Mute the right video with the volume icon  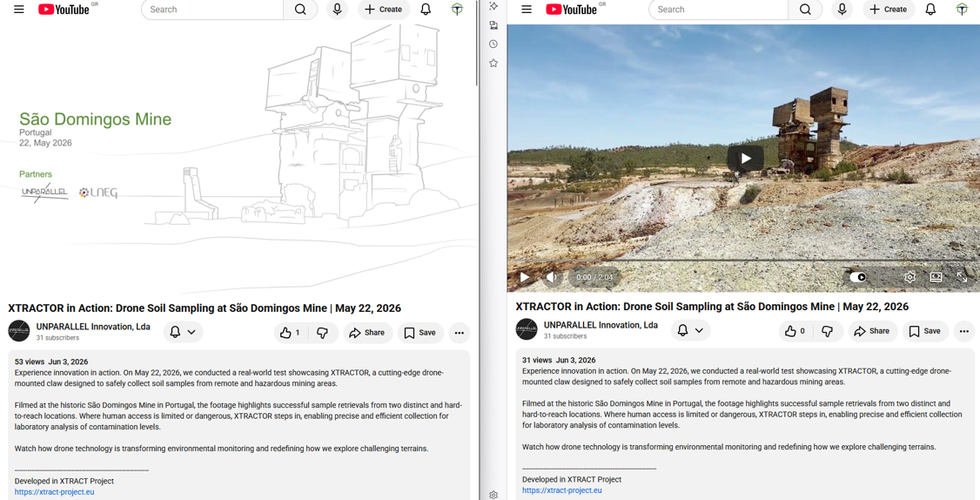click(551, 277)
